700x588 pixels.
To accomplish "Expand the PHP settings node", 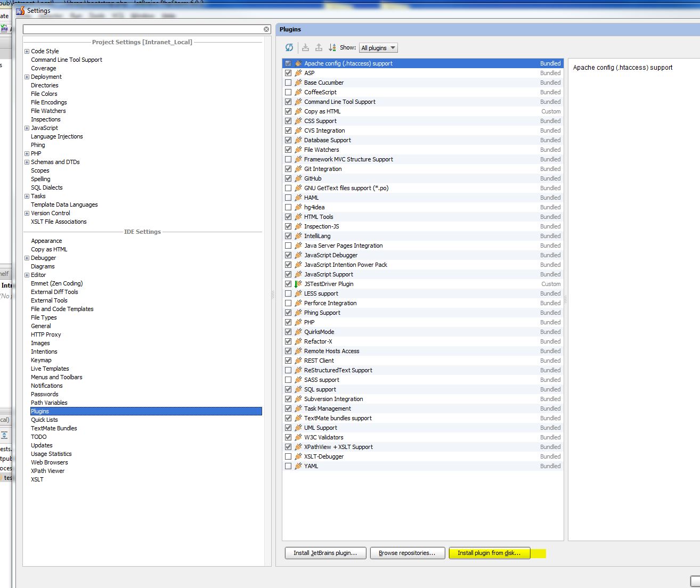I will [27, 153].
